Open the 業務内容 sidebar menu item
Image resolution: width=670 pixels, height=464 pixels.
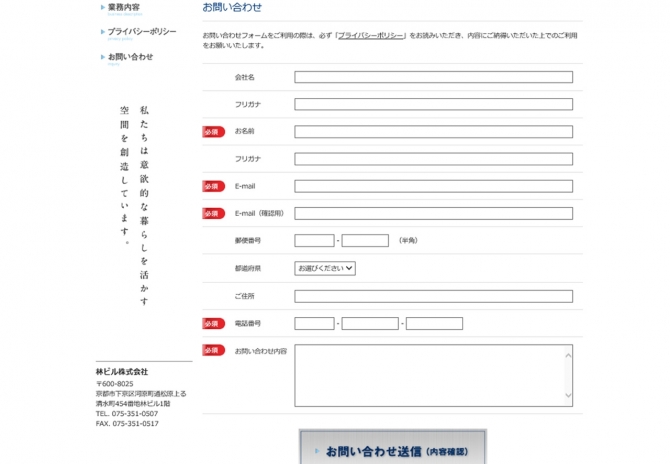click(x=123, y=8)
